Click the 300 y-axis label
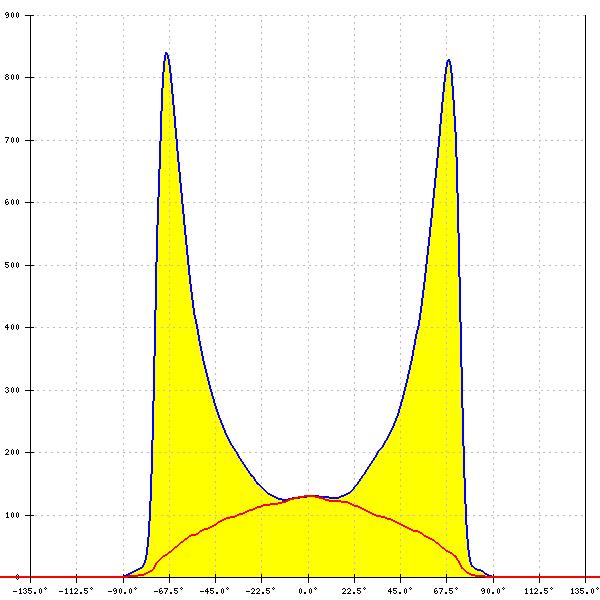Viewport: 600px width, 600px height. 12,390
